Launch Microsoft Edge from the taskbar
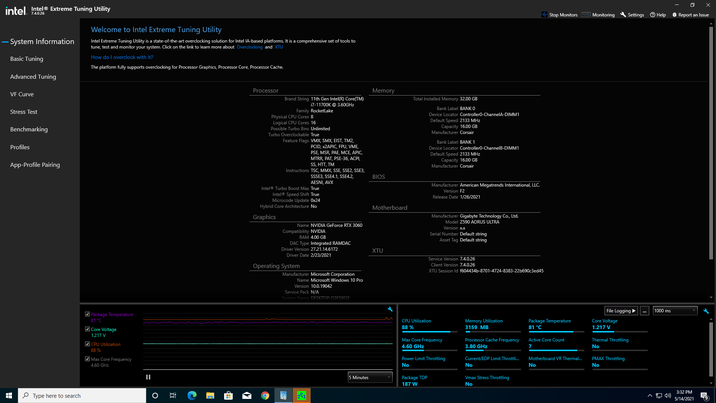Image resolution: width=716 pixels, height=403 pixels. pos(192,395)
